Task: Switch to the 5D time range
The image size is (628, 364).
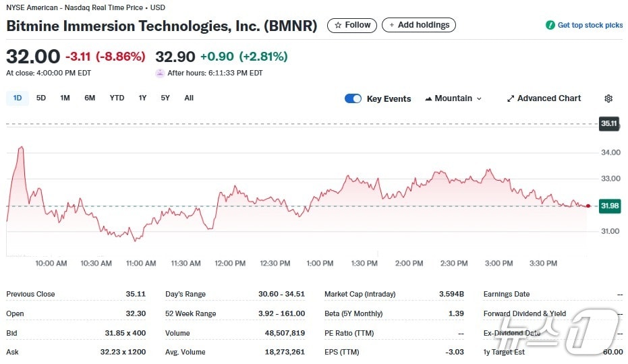Action: click(x=41, y=98)
